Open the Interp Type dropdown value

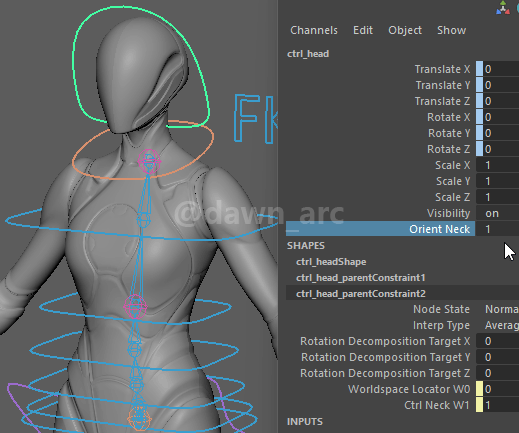pos(501,325)
